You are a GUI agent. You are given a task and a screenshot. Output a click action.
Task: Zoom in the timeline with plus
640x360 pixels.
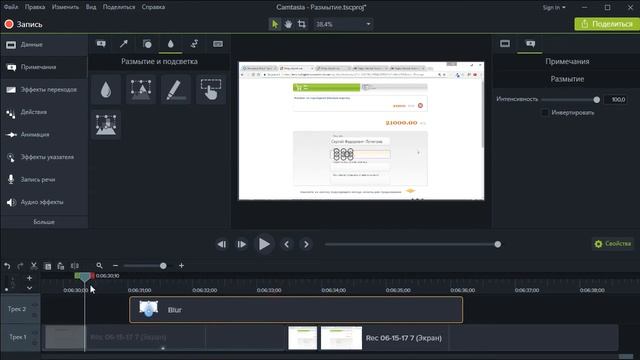tap(181, 266)
